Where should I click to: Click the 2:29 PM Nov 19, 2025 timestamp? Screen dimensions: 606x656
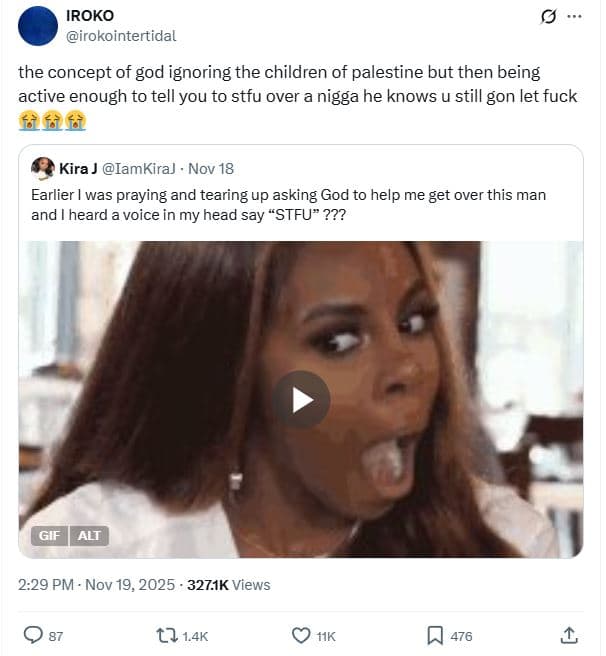tap(96, 585)
